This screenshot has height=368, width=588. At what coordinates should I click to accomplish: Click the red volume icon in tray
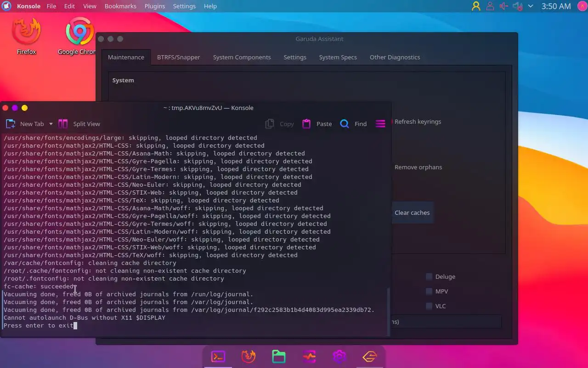[503, 6]
